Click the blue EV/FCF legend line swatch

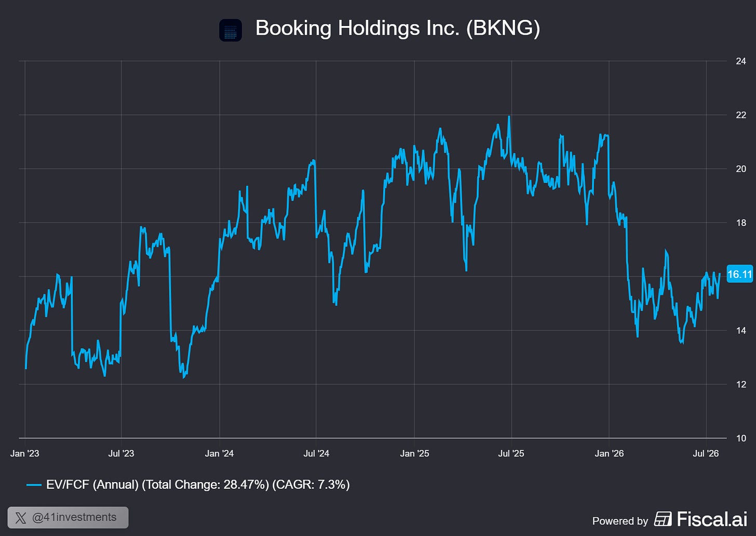[x=34, y=485]
